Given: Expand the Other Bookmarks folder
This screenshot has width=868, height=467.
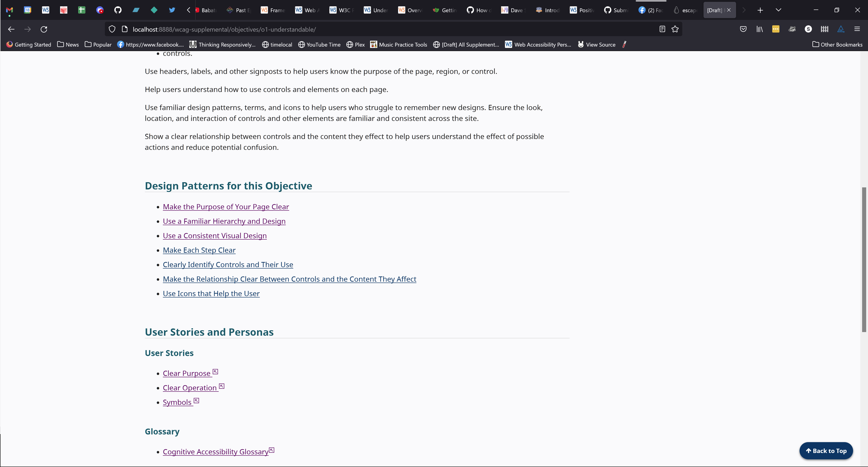Looking at the screenshot, I should pos(837,44).
